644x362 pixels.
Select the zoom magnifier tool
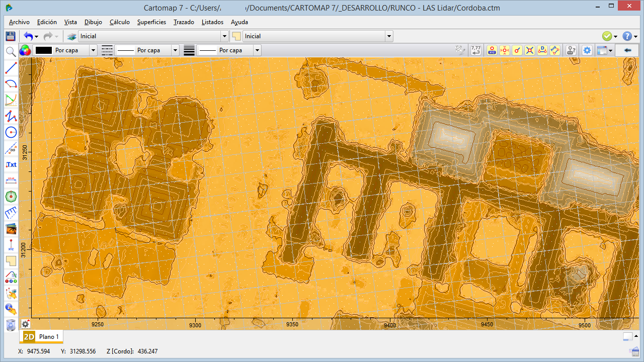point(11,51)
